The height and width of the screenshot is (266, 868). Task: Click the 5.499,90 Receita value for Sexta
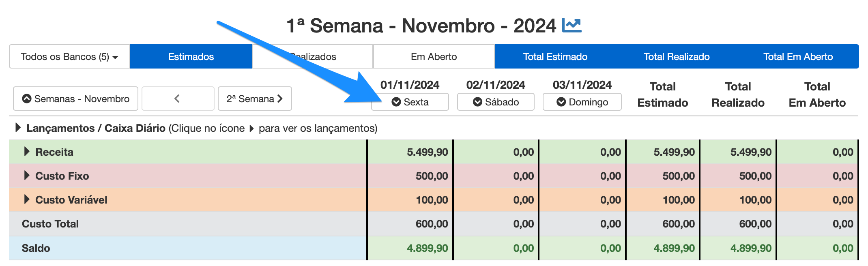click(428, 152)
